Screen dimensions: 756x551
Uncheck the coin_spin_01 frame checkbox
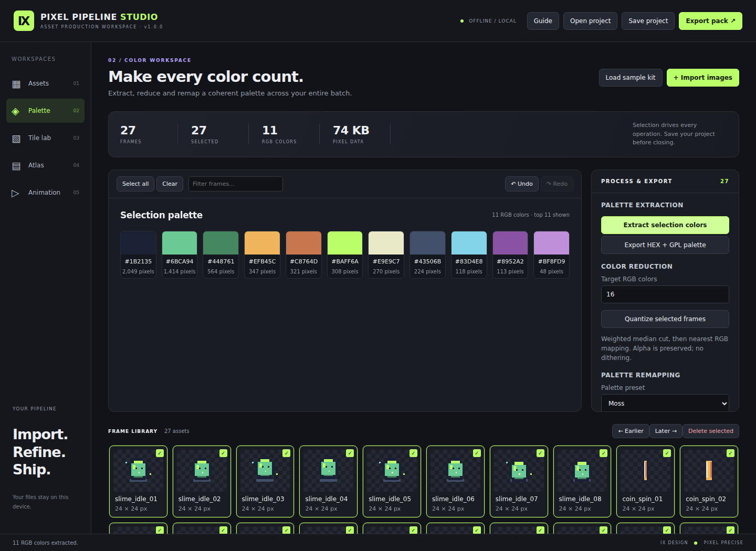(667, 453)
